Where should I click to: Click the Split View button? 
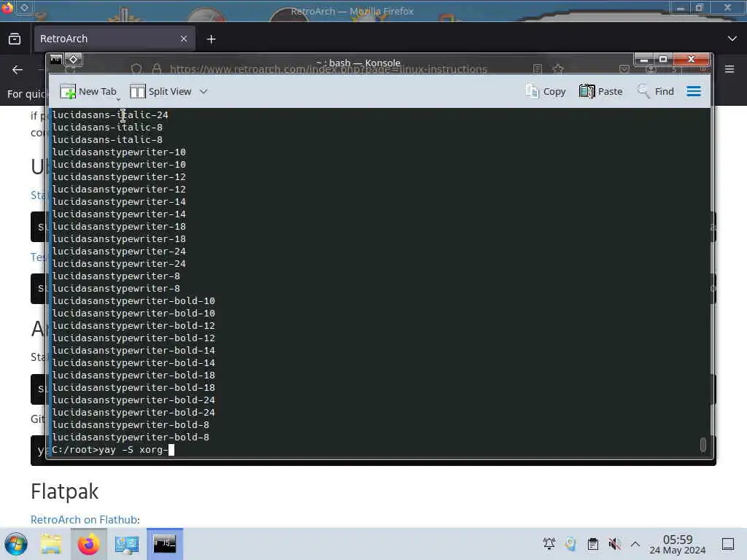coord(160,91)
